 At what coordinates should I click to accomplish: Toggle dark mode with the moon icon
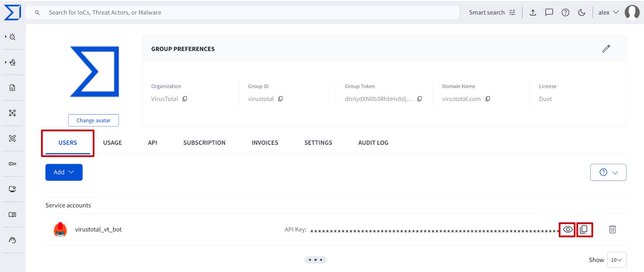[582, 12]
